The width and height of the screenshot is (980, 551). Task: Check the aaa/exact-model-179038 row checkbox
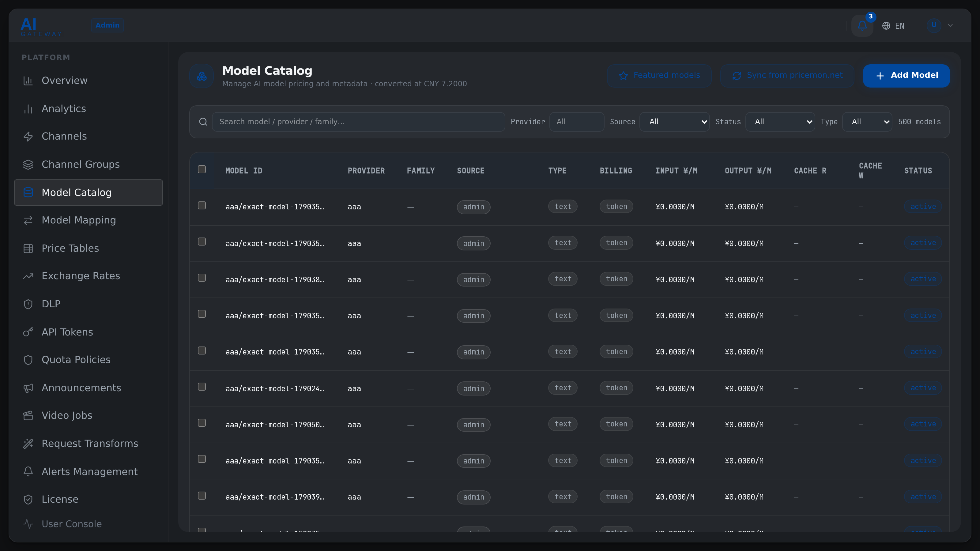[x=202, y=278]
